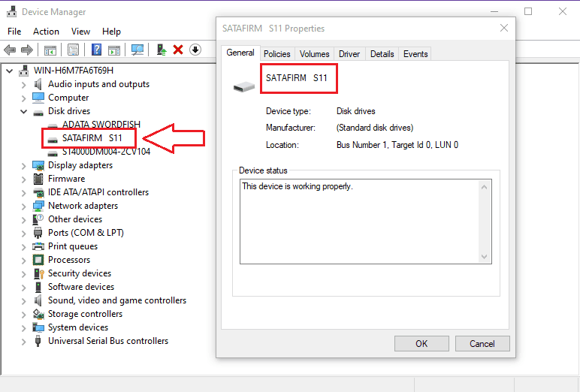Open the Action menu
Viewport: 580px width, 392px height.
click(46, 32)
